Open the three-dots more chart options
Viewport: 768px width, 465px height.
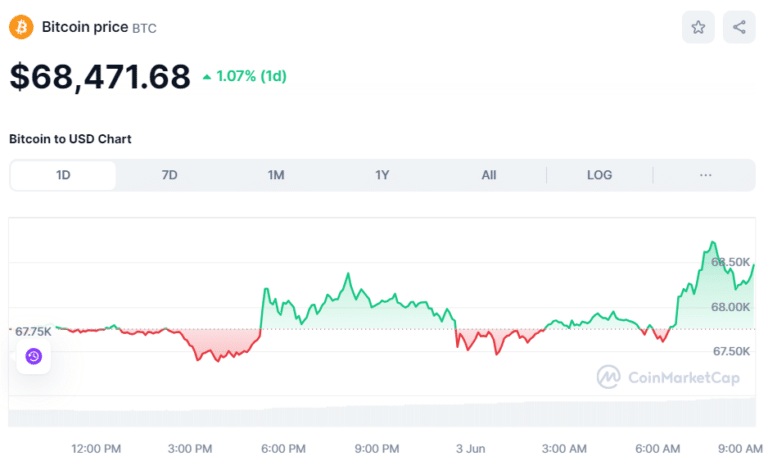point(706,175)
